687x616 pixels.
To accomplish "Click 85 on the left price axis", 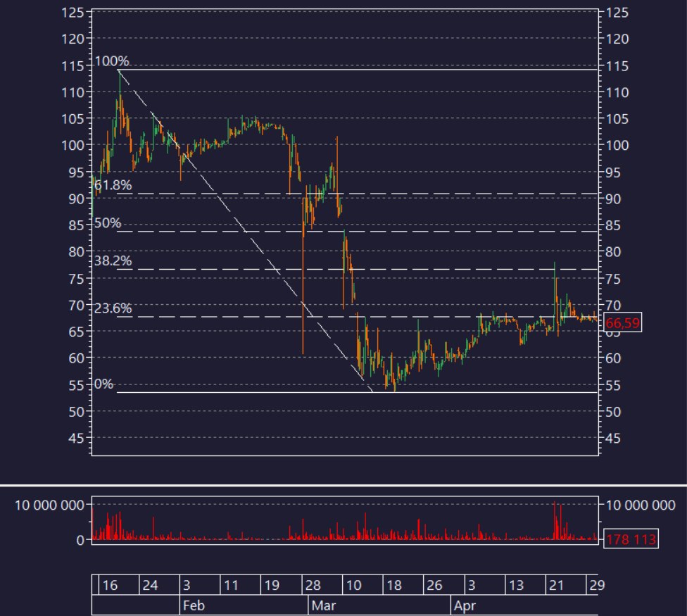I will point(76,225).
